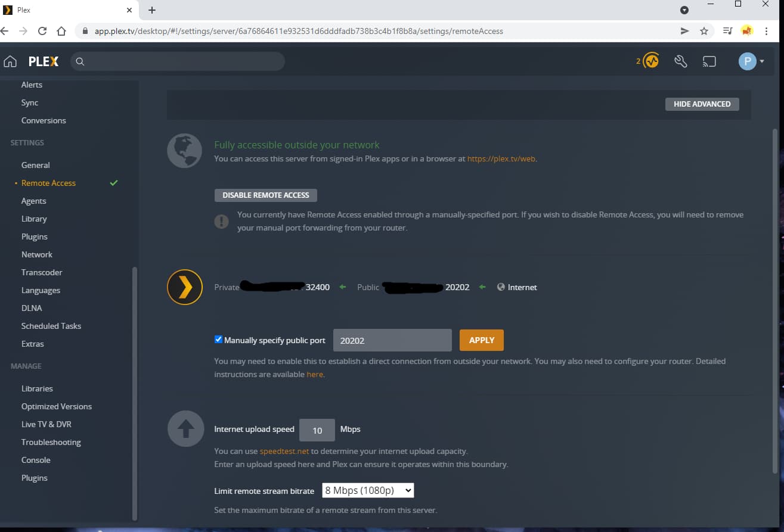This screenshot has height=532, width=784.
Task: Open the activity monitor icon
Action: [651, 61]
